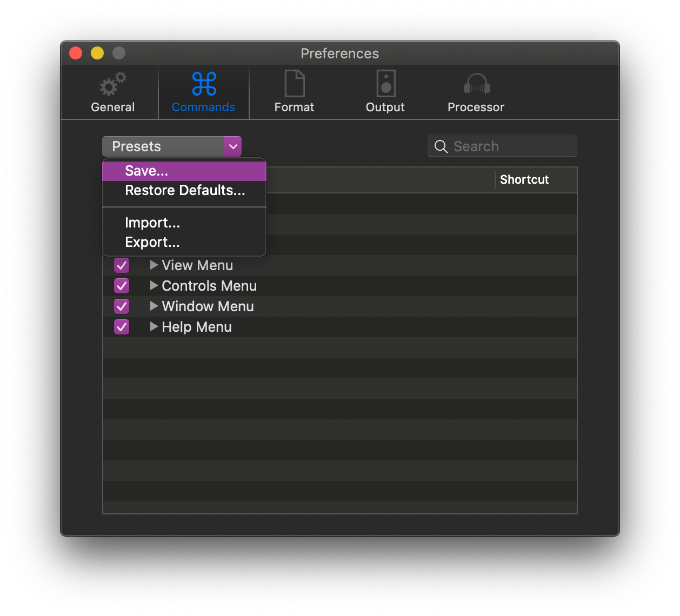Disable the Controls Menu checkbox
This screenshot has height=616, width=680.
122,286
